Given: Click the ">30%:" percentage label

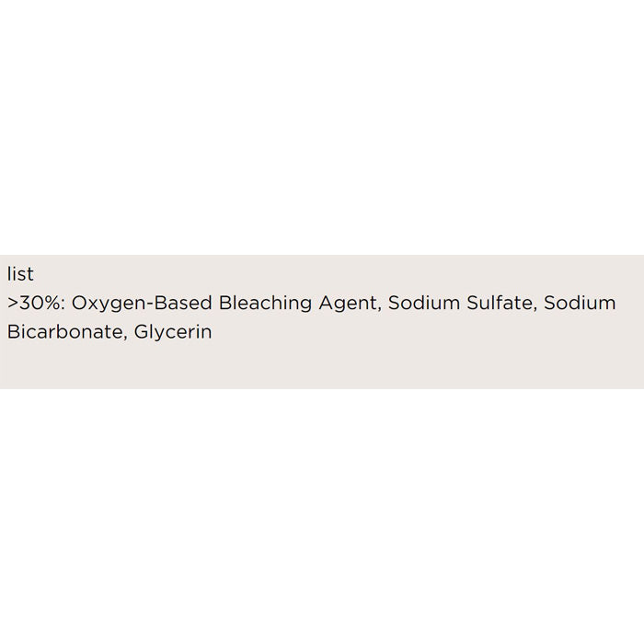Looking at the screenshot, I should [x=35, y=304].
